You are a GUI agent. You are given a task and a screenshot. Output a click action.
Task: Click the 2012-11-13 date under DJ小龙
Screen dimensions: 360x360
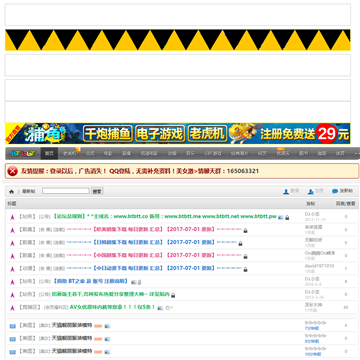[x=315, y=220]
